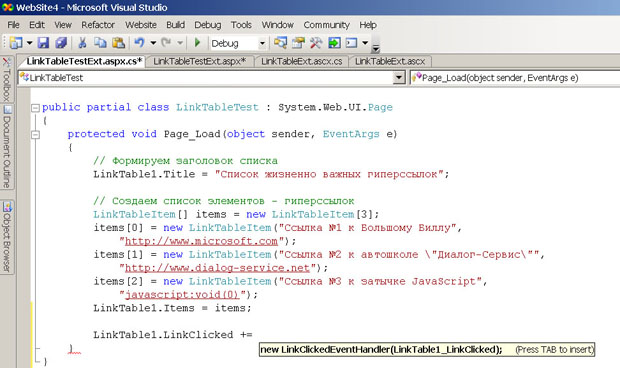Click the LinkTable1.Title code line
This screenshot has height=368, width=620.
pyautogui.click(x=271, y=174)
